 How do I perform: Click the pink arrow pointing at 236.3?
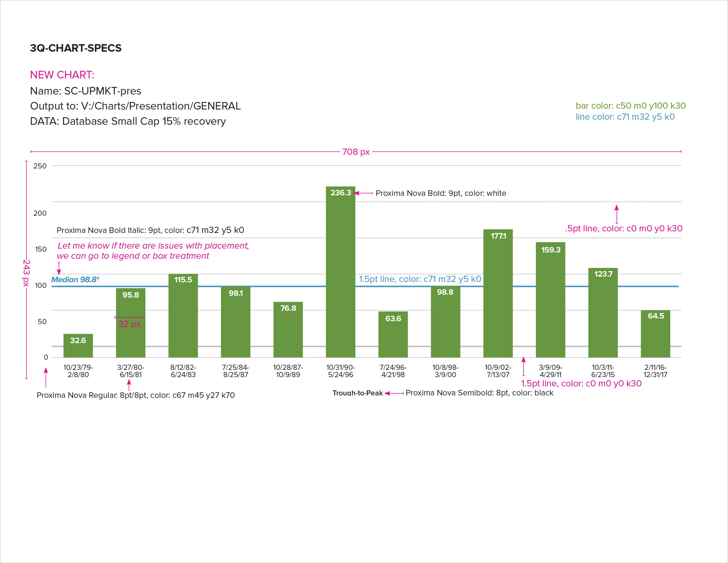[363, 193]
